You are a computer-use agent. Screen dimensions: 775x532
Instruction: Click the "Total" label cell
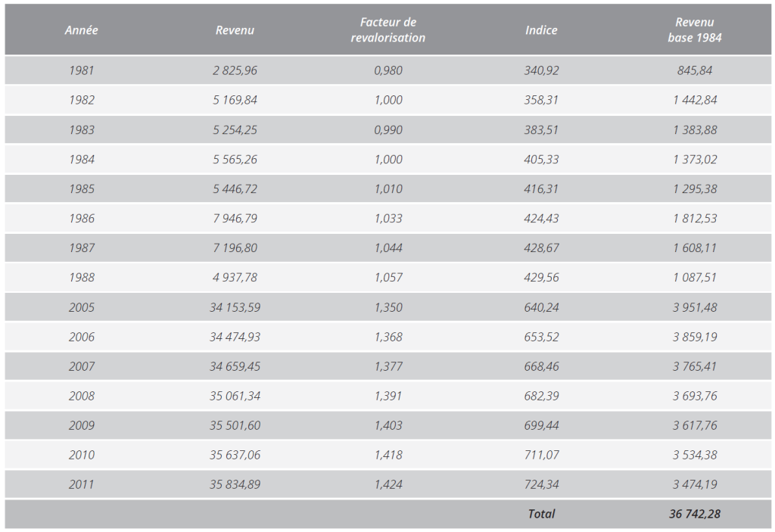tap(541, 514)
